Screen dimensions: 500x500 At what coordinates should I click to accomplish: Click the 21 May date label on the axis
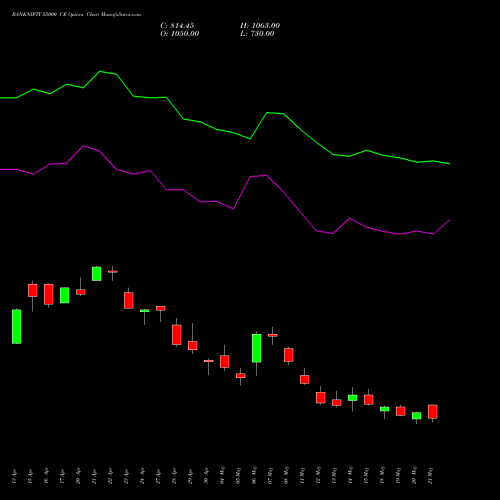[430, 476]
